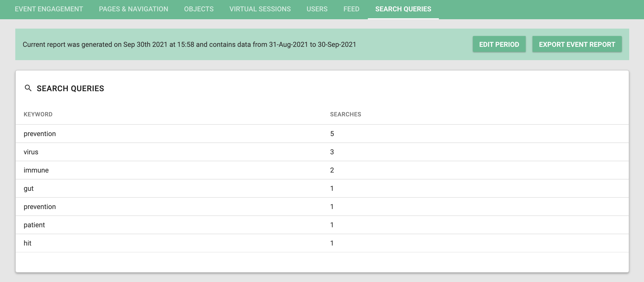Click the searches count 3 for virus
The width and height of the screenshot is (644, 282).
[332, 152]
